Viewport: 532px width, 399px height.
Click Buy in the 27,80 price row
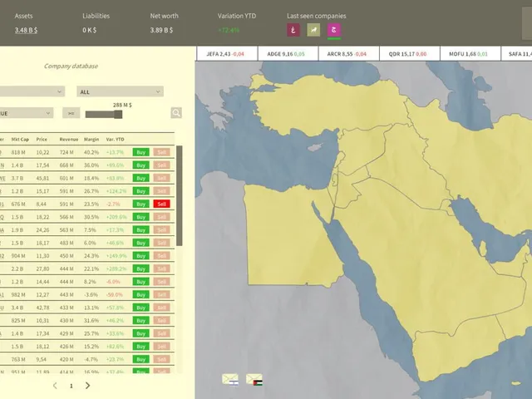[x=140, y=268]
